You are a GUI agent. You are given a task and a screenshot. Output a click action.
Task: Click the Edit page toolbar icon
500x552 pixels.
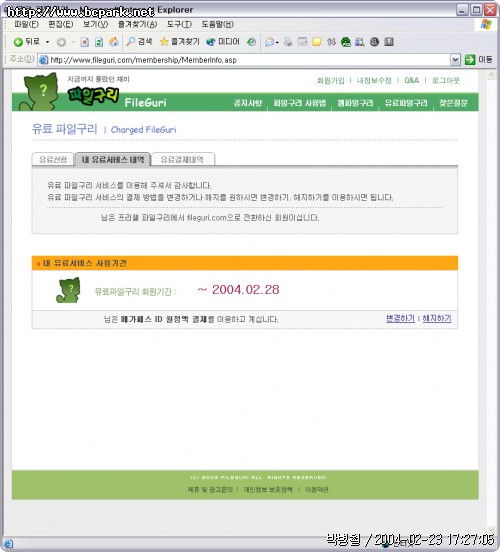302,42
